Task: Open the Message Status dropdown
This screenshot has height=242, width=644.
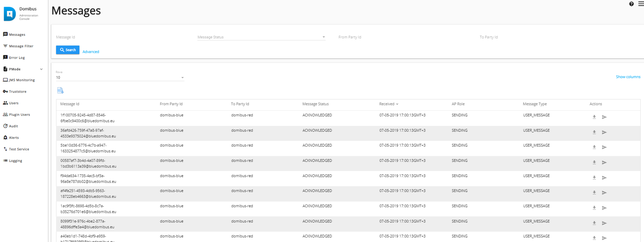Action: tap(261, 37)
